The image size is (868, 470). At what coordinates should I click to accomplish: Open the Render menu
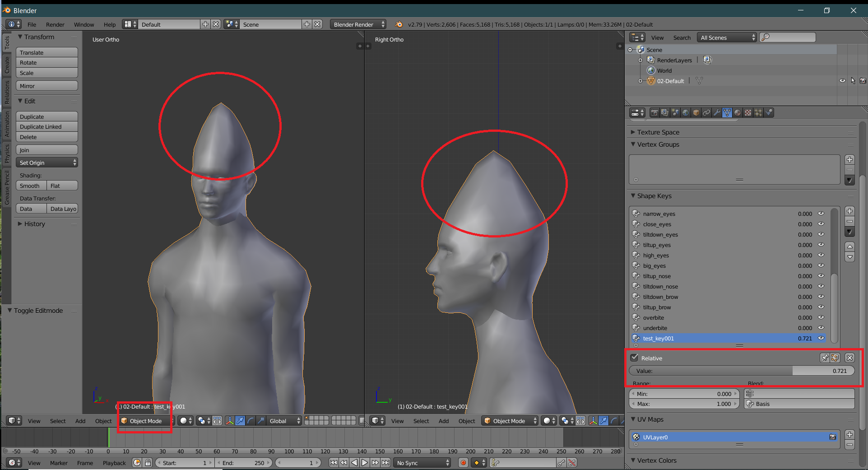pyautogui.click(x=55, y=24)
